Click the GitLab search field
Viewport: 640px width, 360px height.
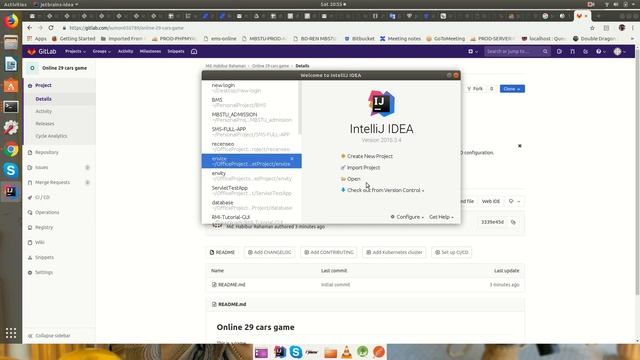[517, 51]
